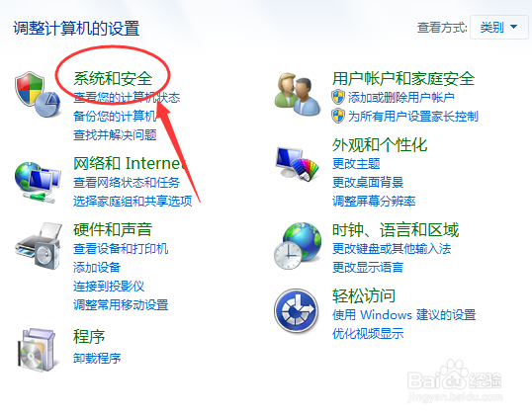Open the 类别 view-by dropdown
Screen dimensions: 532x416
tap(498, 27)
